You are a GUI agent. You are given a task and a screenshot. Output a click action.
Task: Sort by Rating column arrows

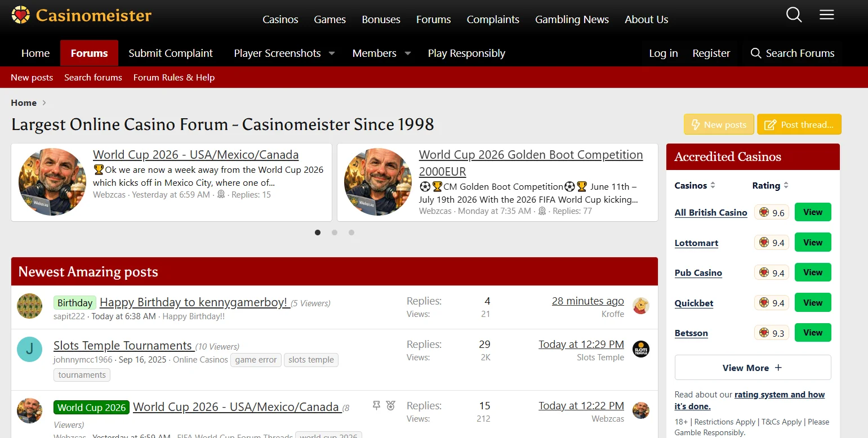point(786,185)
